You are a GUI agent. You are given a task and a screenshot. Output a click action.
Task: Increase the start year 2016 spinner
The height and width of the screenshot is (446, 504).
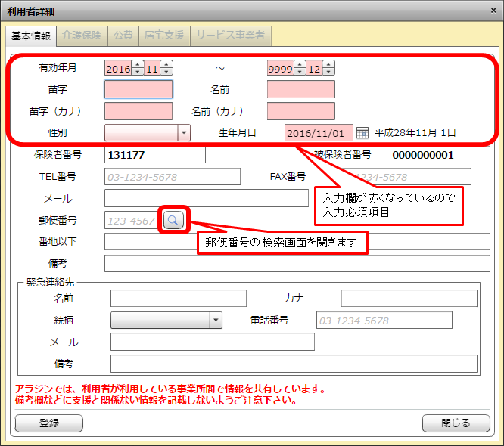[137, 64]
